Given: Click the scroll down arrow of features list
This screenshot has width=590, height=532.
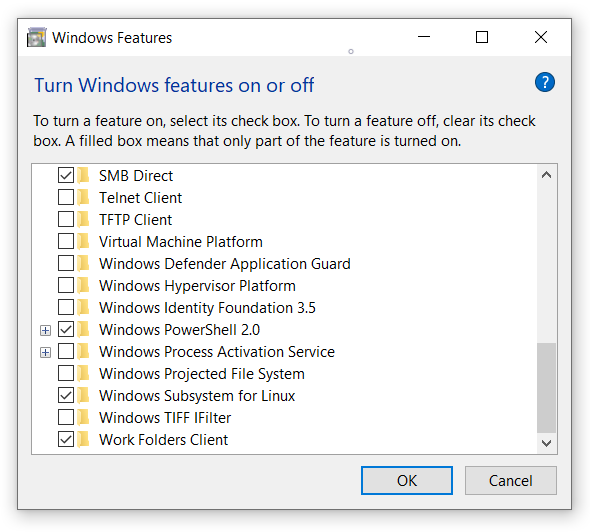Looking at the screenshot, I should [546, 443].
